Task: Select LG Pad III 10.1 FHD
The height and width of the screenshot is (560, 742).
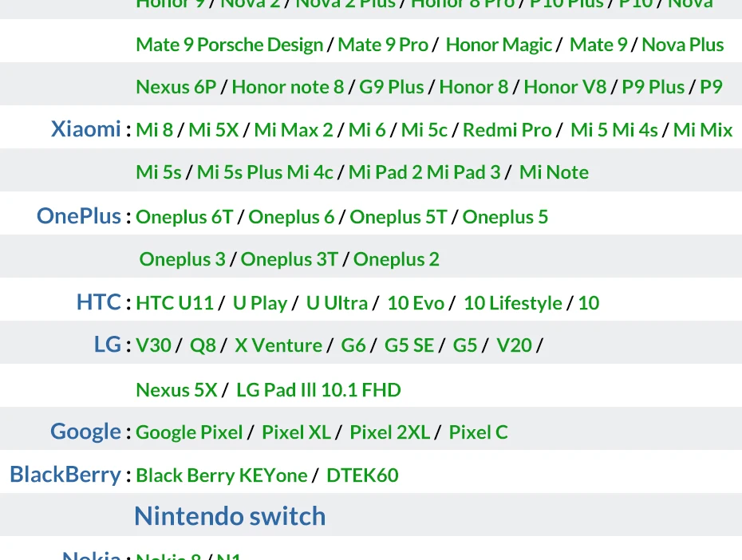Action: tap(318, 390)
